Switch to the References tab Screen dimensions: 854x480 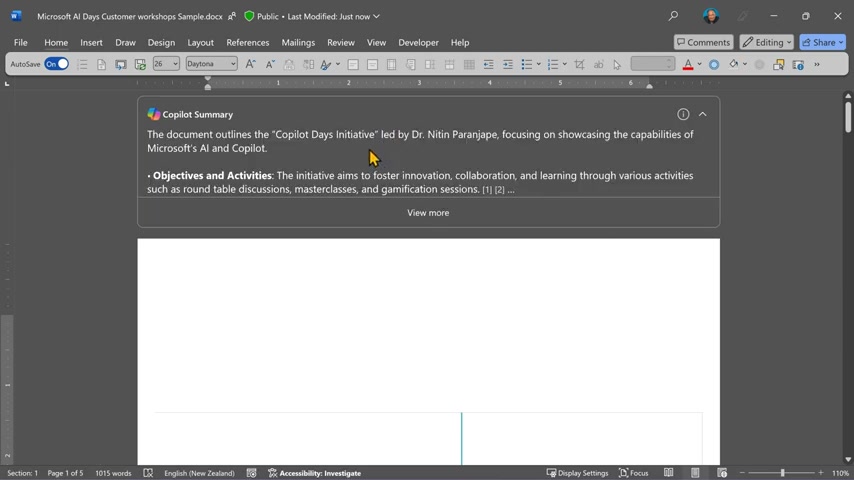coord(248,42)
